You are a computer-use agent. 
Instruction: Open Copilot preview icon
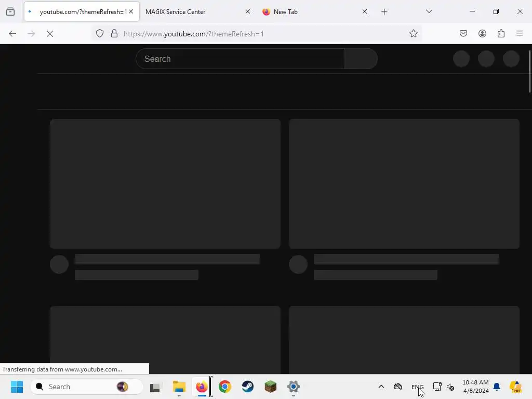[516, 387]
